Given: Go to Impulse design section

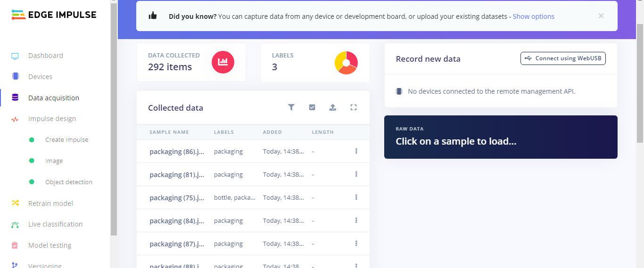Looking at the screenshot, I should click(x=52, y=119).
